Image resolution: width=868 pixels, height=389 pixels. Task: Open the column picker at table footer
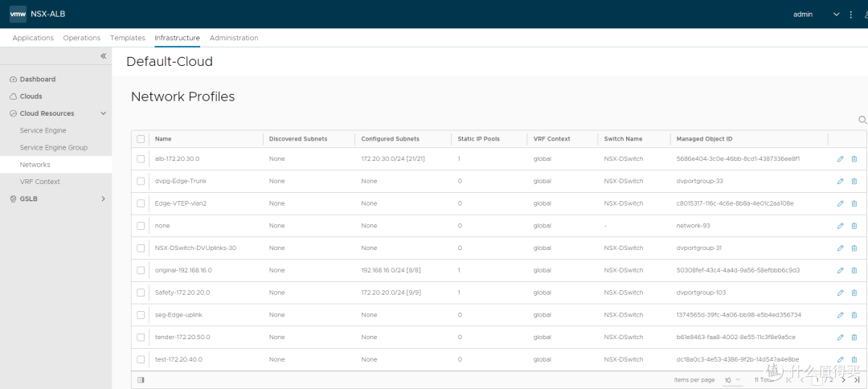(x=141, y=379)
